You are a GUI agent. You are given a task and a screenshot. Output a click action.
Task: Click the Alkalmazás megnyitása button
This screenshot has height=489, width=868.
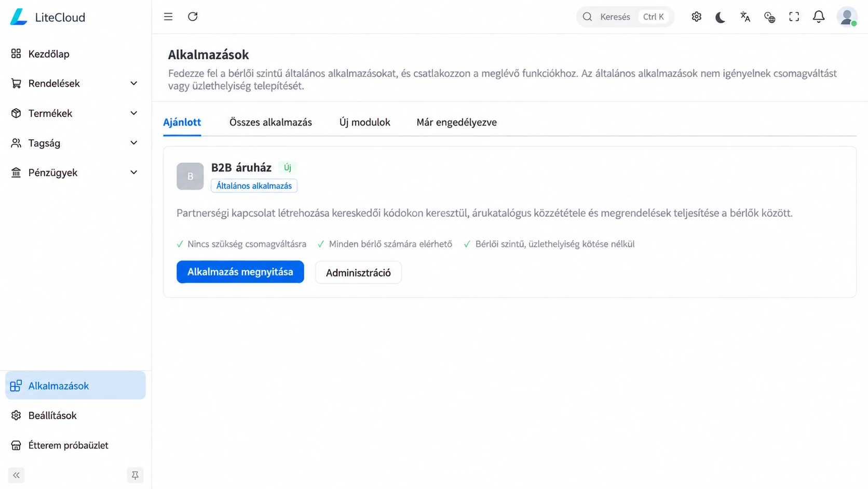[x=240, y=272]
